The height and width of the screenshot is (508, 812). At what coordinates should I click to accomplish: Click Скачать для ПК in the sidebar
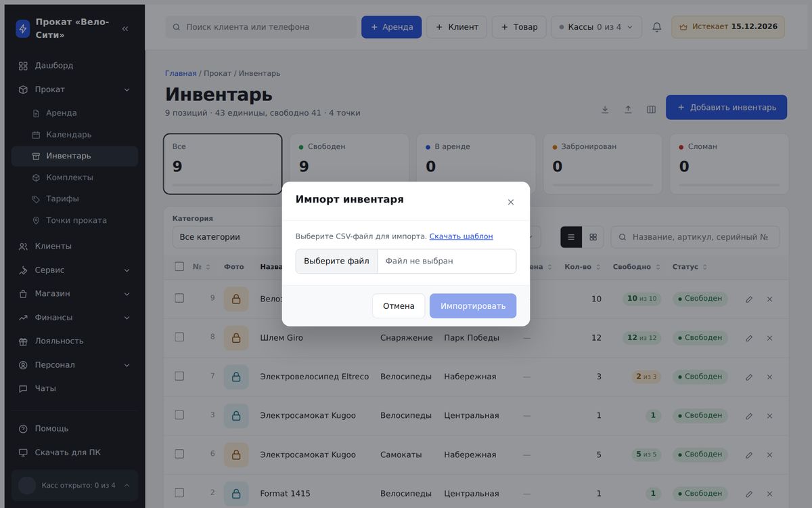[74, 452]
